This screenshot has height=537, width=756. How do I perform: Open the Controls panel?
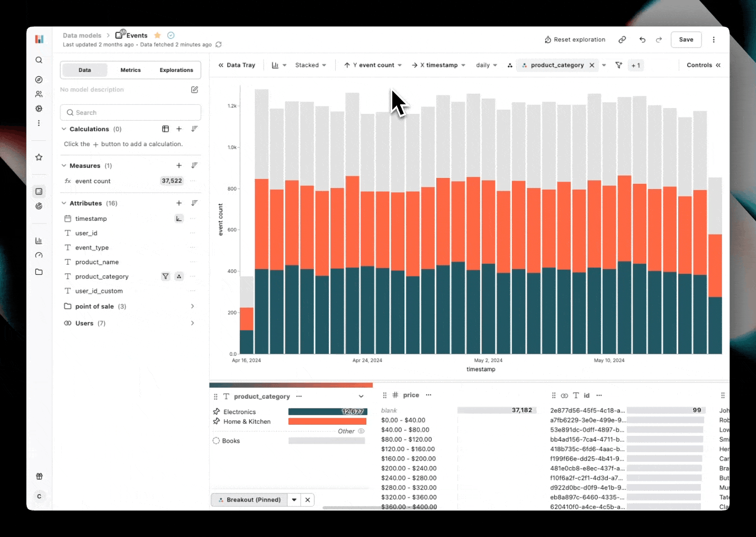(704, 65)
